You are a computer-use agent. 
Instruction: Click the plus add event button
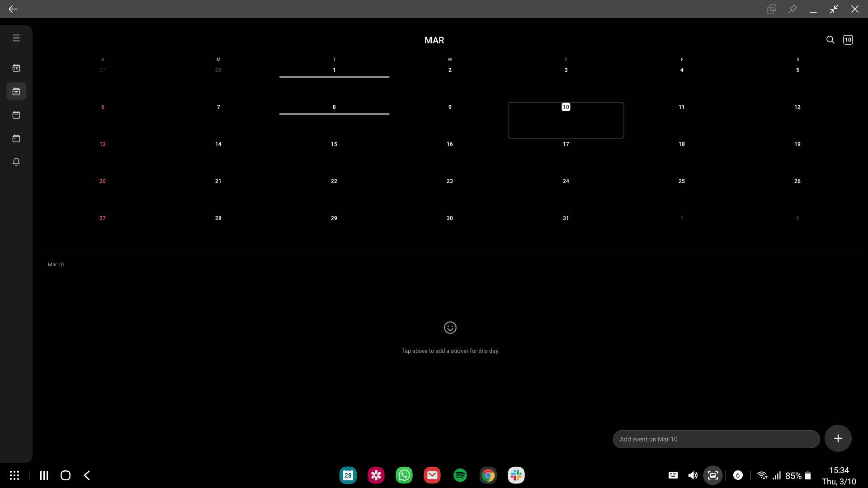coord(838,438)
